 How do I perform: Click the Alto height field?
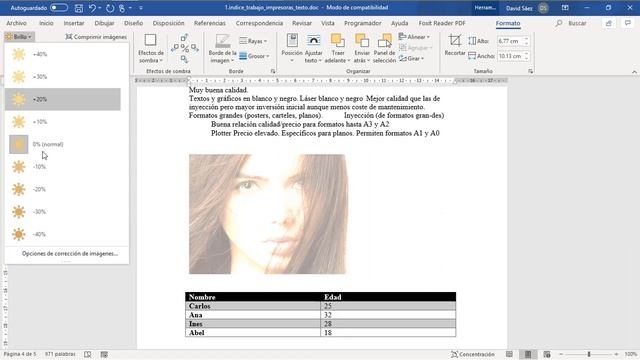510,41
